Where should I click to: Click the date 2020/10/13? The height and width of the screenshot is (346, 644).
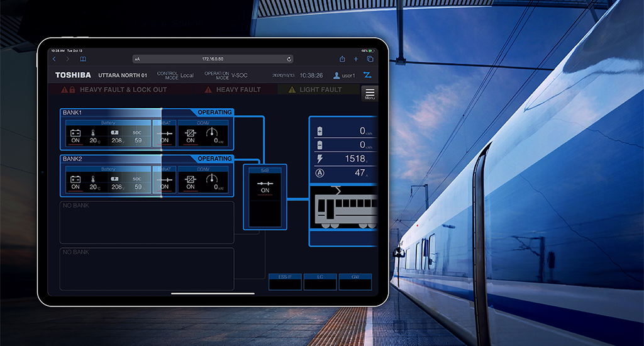[x=284, y=75]
